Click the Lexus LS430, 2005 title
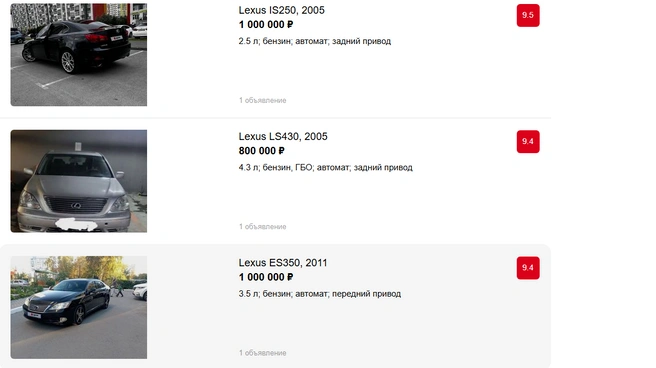 point(283,136)
